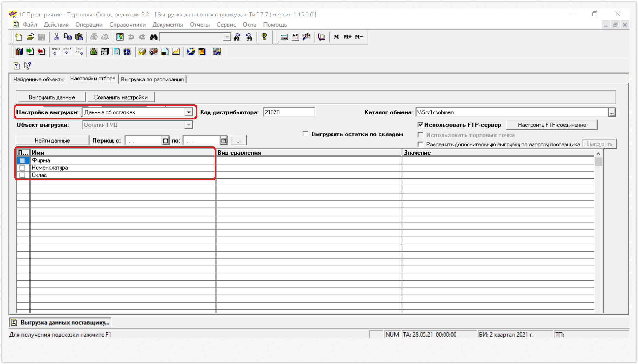
Task: Check Разрешить дополнительную выгрузку checkbox
Action: click(x=421, y=144)
